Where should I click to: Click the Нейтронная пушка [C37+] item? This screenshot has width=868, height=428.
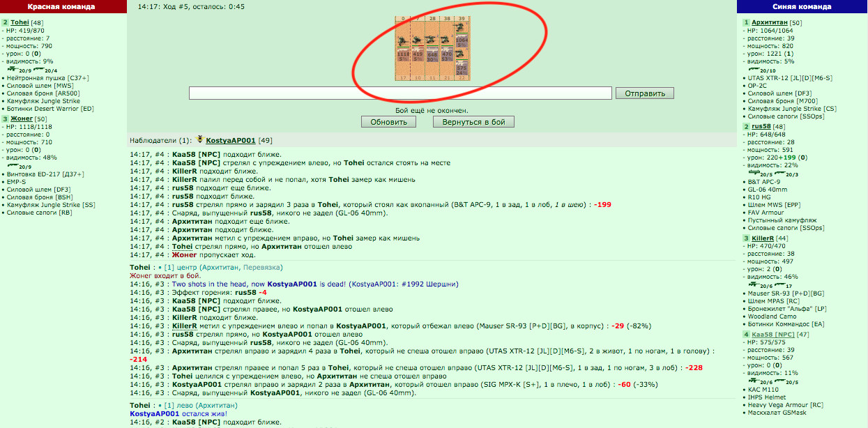click(47, 78)
